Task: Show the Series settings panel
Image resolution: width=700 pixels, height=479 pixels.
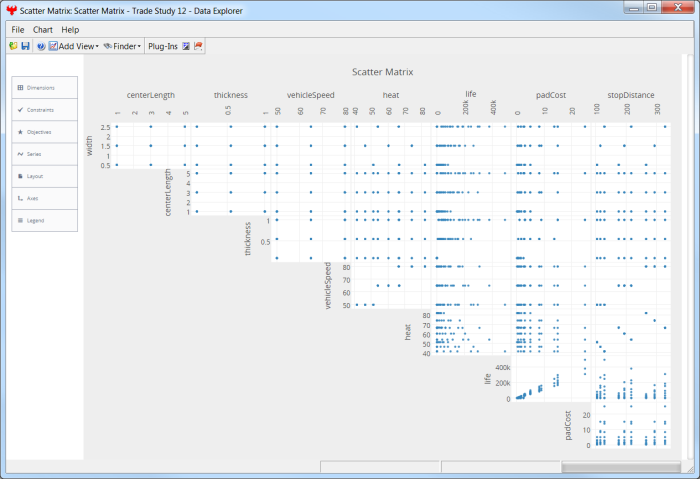Action: [x=44, y=154]
